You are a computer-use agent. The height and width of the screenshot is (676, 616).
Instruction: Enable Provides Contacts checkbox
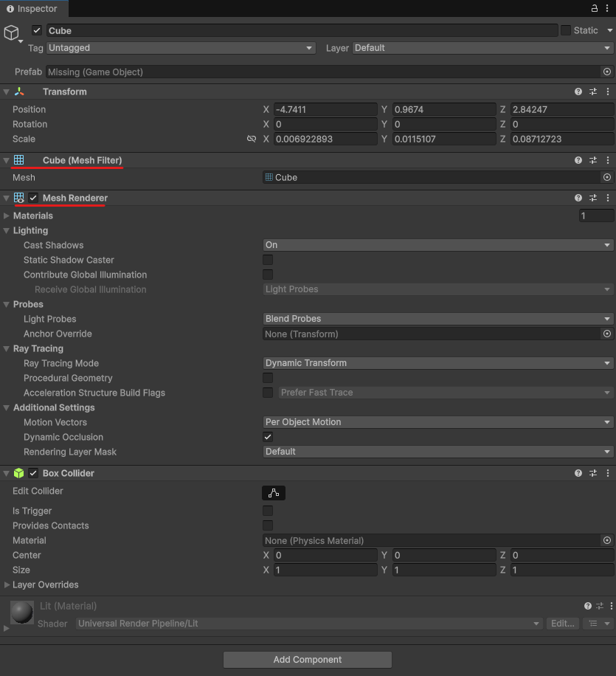pos(268,525)
